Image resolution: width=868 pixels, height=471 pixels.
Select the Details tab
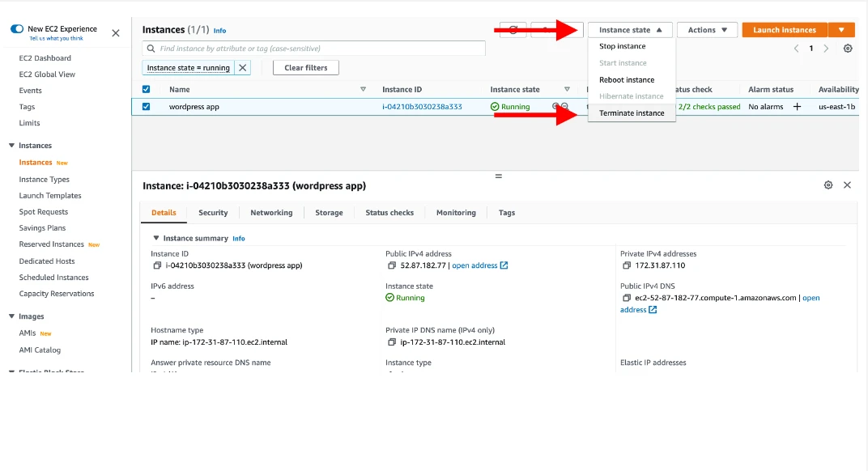pyautogui.click(x=164, y=213)
